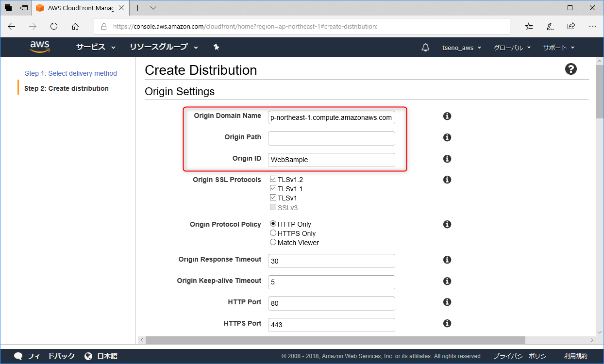Open the サポート support dropdown
604x364 pixels.
click(x=559, y=48)
